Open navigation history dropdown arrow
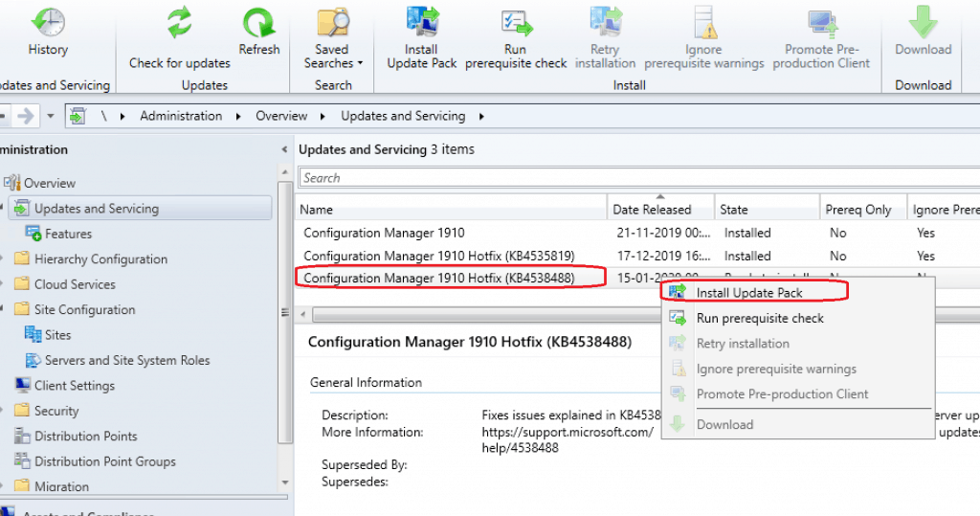Image resolution: width=980 pixels, height=516 pixels. coord(51,116)
